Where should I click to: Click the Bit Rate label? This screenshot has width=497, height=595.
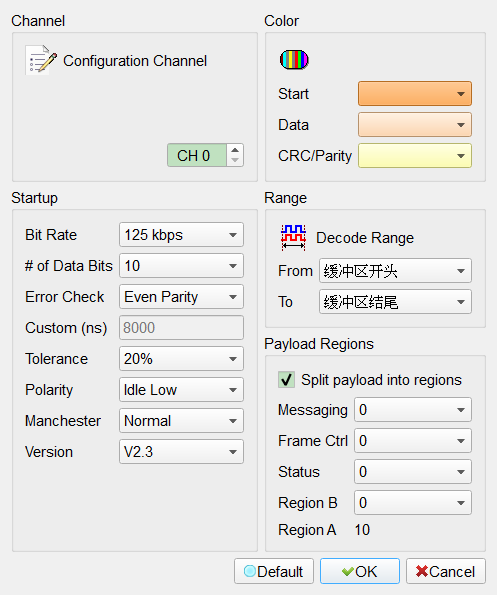[x=51, y=235]
